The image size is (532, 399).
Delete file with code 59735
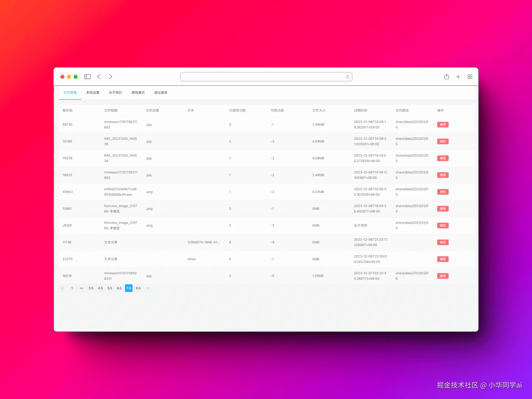pyautogui.click(x=443, y=125)
